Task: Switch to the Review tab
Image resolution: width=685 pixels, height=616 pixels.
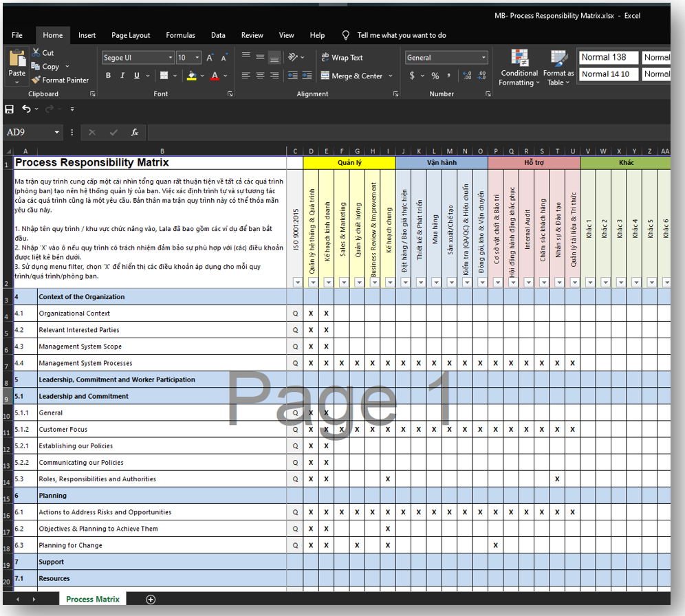Action: coord(252,35)
